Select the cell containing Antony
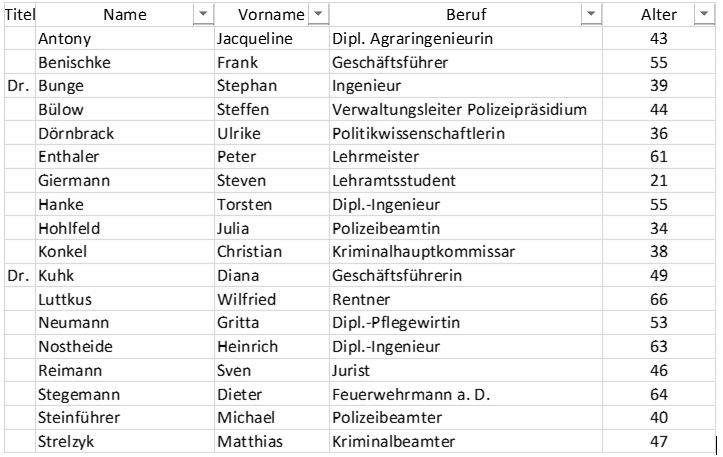The height and width of the screenshot is (457, 723). point(125,39)
